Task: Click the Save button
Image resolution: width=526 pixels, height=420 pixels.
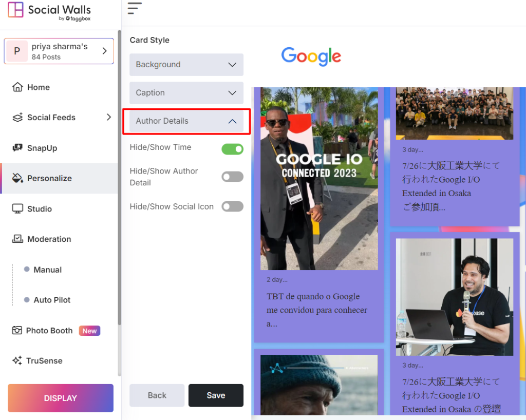Action: point(216,395)
